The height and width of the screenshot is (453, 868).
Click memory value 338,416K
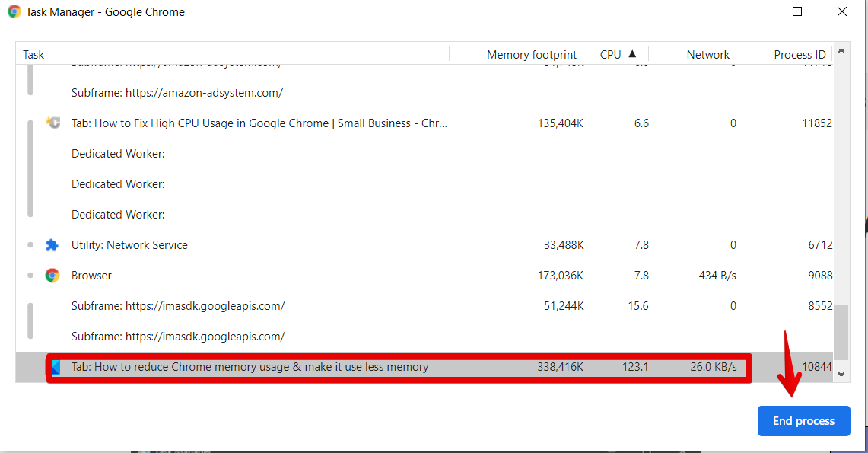(560, 367)
